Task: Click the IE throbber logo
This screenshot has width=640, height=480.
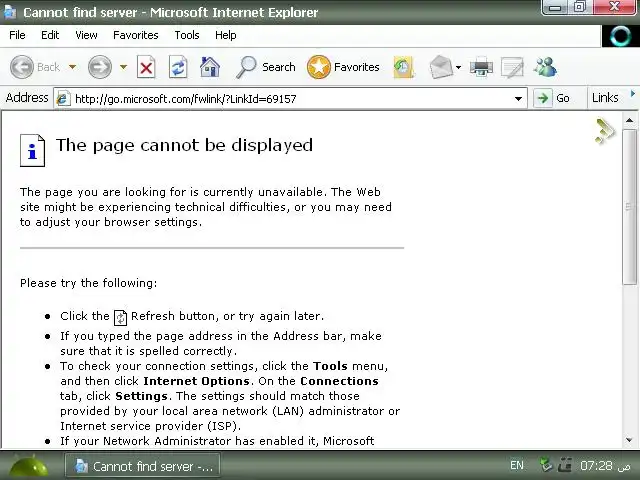Action: point(620,36)
